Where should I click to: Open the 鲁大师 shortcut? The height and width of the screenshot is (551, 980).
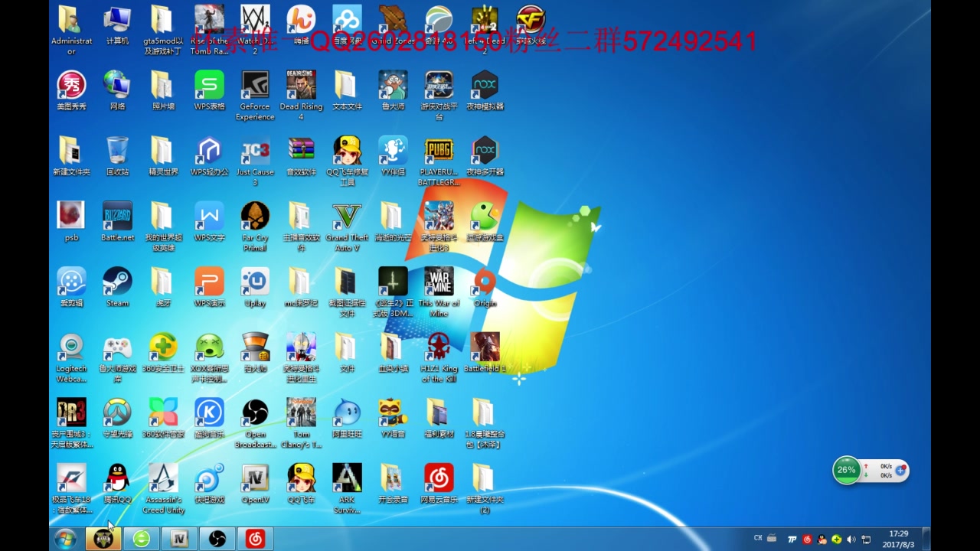click(x=393, y=91)
